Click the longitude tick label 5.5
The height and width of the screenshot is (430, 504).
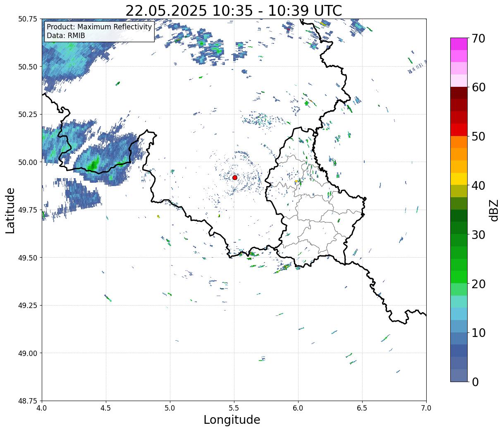click(x=234, y=408)
